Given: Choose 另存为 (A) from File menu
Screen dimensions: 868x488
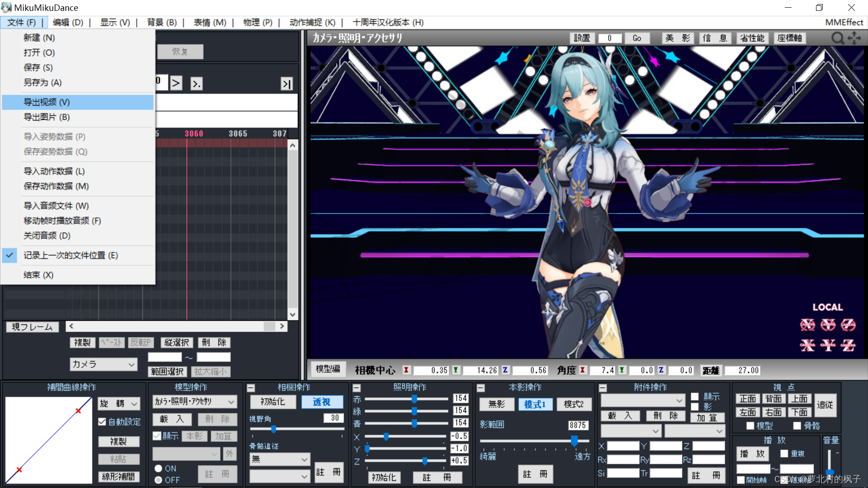Looking at the screenshot, I should (x=78, y=83).
